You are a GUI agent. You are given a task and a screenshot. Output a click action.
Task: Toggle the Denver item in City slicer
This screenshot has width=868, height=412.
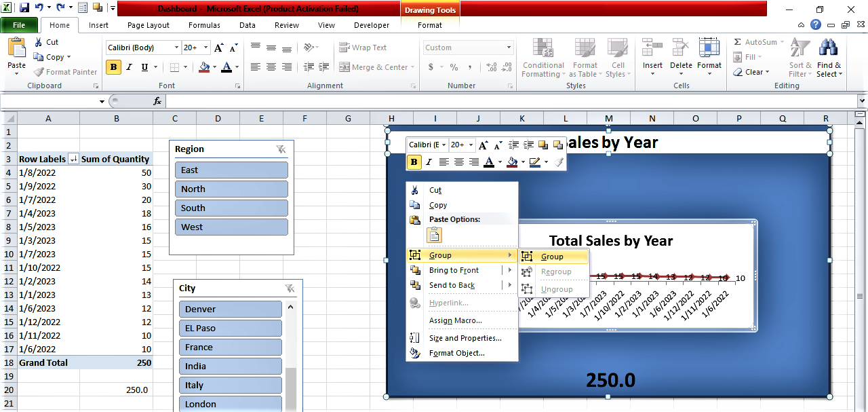pos(231,309)
